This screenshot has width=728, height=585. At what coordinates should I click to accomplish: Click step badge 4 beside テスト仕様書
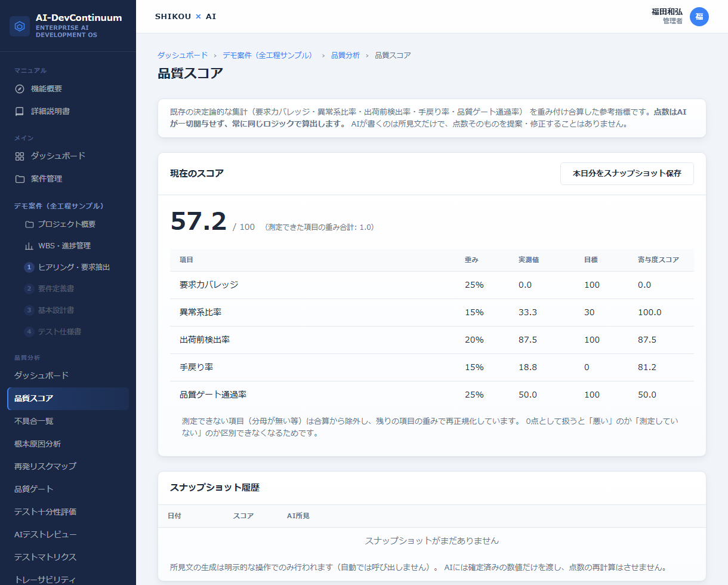point(29,332)
